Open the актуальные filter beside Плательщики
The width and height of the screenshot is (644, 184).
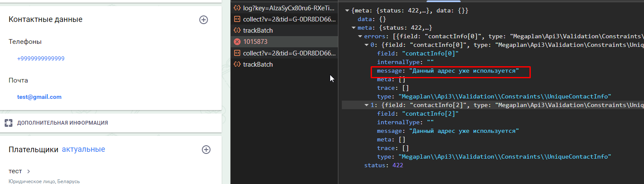[x=84, y=150]
